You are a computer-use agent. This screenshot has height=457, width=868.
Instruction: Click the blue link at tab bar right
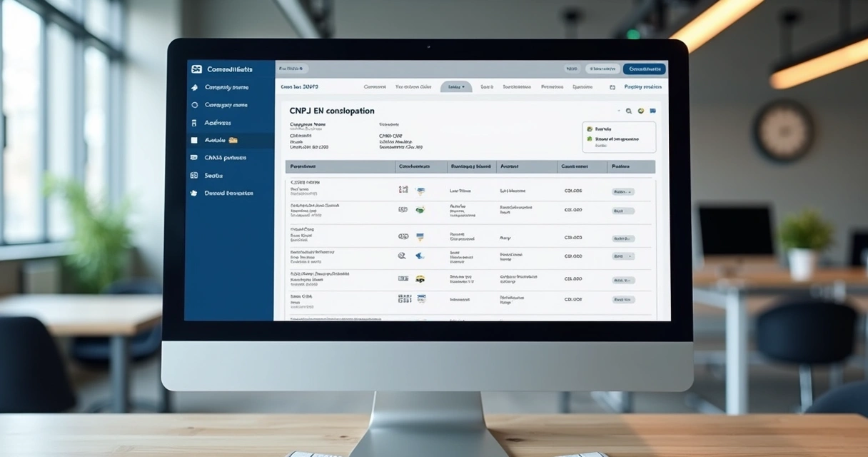642,87
